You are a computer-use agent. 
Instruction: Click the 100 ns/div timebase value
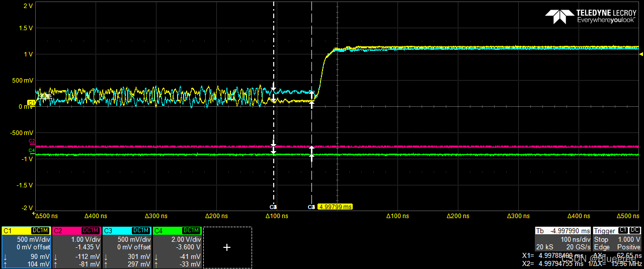click(x=576, y=240)
